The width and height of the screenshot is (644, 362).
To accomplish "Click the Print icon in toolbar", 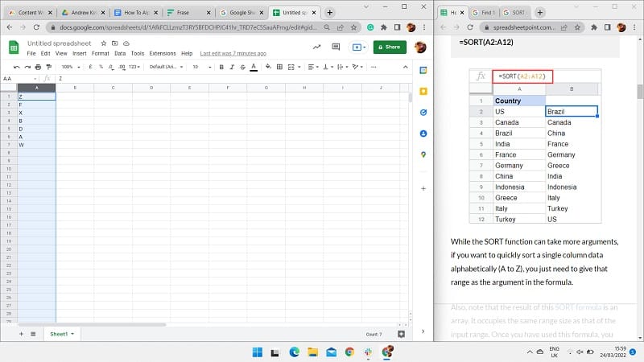I will [x=39, y=67].
